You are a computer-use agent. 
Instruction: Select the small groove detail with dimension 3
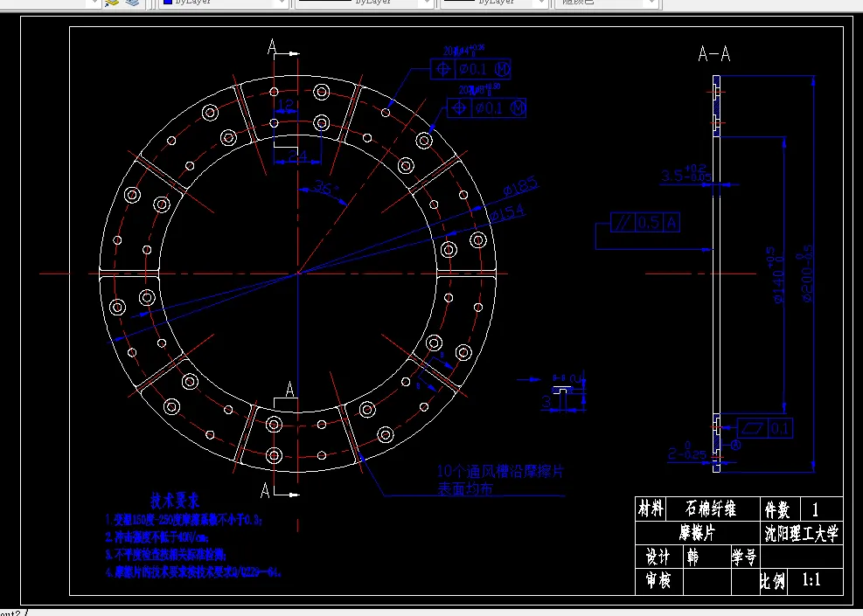tap(564, 392)
